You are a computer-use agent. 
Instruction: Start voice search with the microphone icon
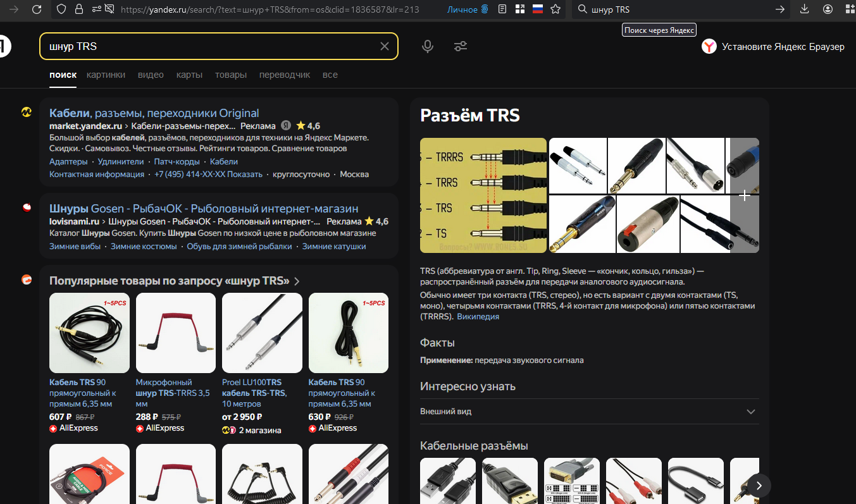[x=428, y=46]
